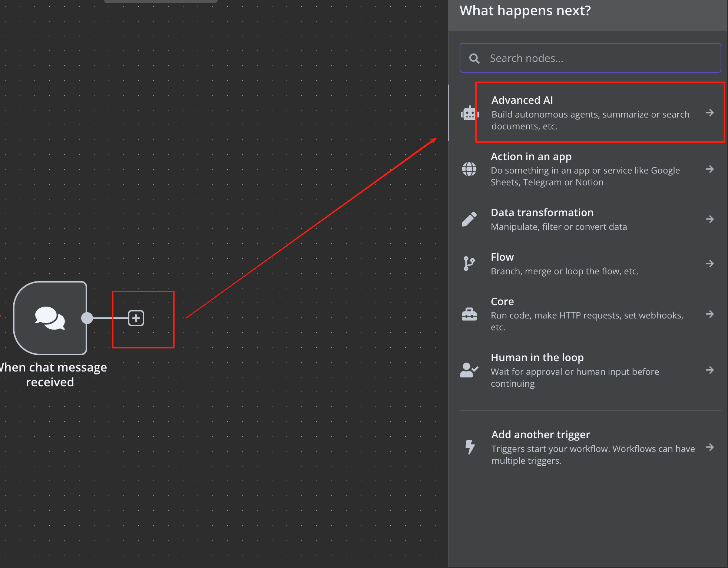Click the plus icon to add a node

[x=136, y=318]
